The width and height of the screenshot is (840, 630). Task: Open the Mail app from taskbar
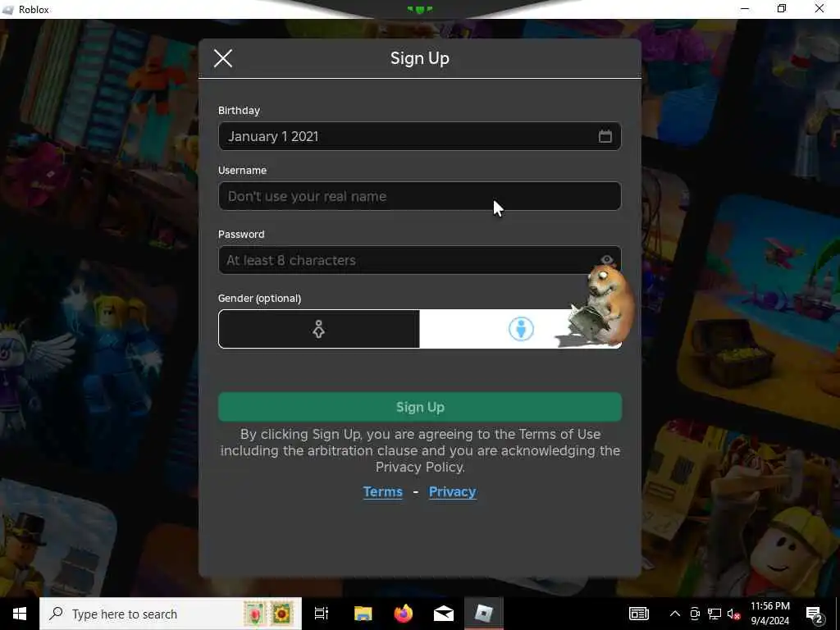pos(444,614)
